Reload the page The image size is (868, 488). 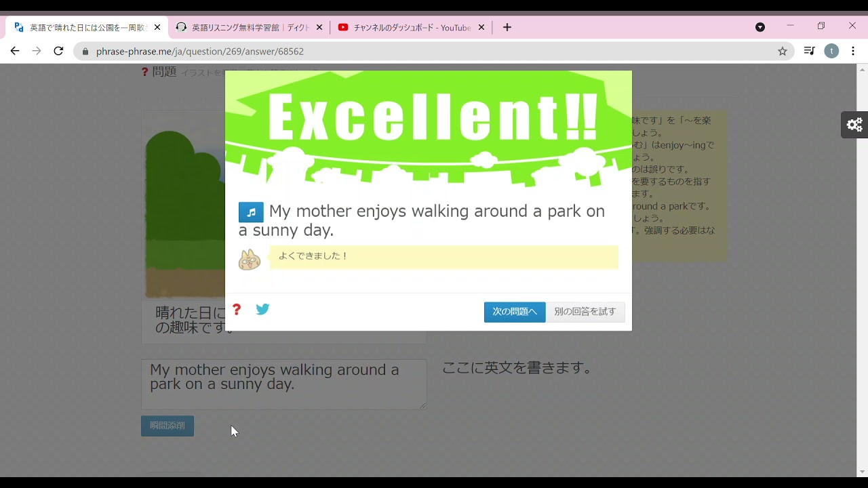click(x=59, y=51)
